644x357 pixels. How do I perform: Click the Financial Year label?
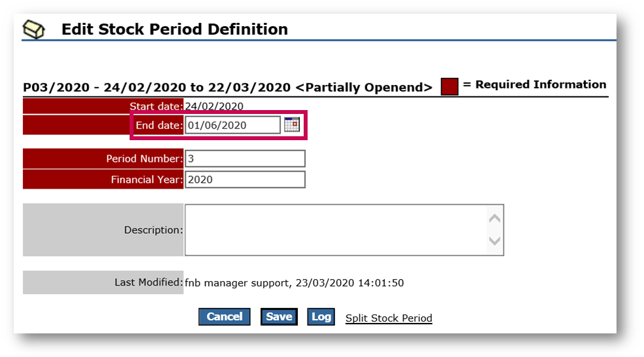tap(147, 179)
